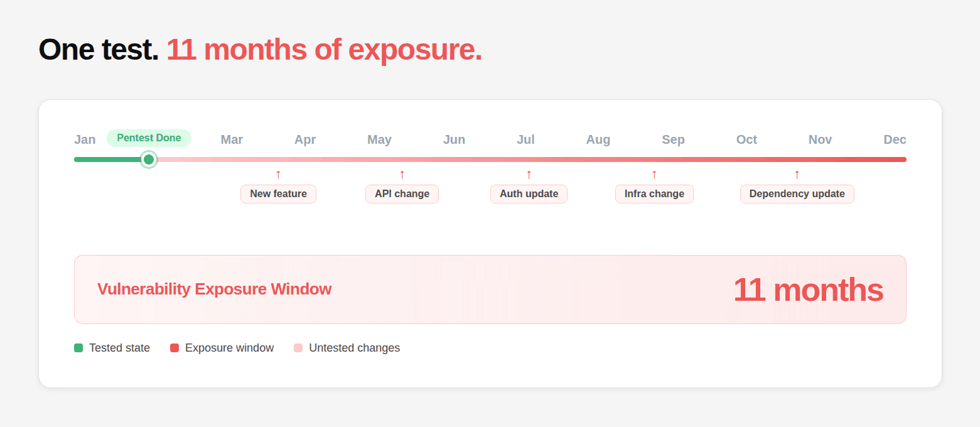The height and width of the screenshot is (427, 980).
Task: Click the red arrow above API change
Action: (402, 175)
